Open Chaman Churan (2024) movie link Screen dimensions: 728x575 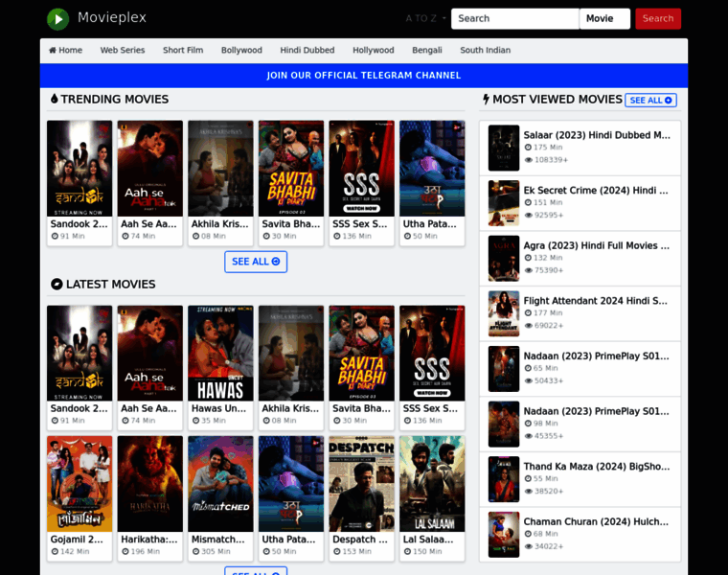tap(597, 522)
